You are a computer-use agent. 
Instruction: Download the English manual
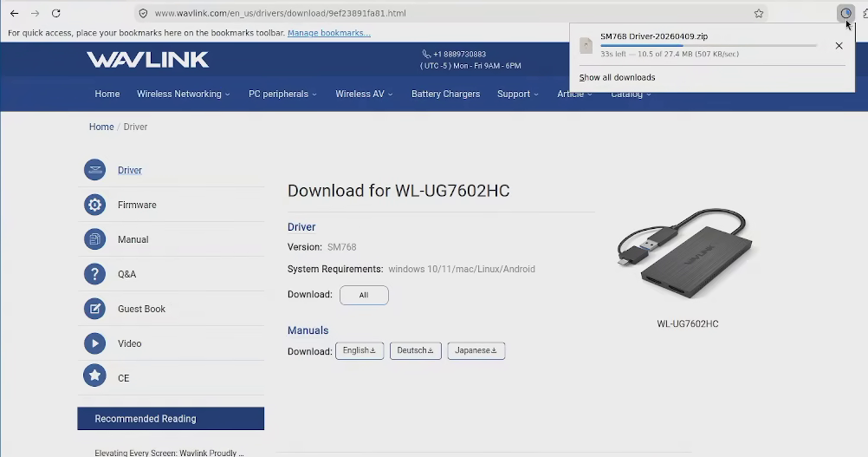[360, 350]
